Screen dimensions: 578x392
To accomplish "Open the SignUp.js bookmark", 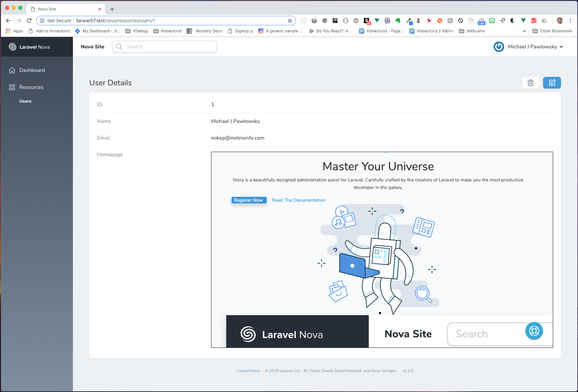I will click(241, 31).
